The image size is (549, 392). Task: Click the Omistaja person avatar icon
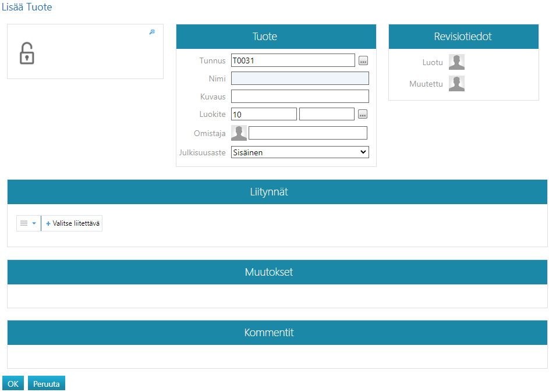point(239,133)
